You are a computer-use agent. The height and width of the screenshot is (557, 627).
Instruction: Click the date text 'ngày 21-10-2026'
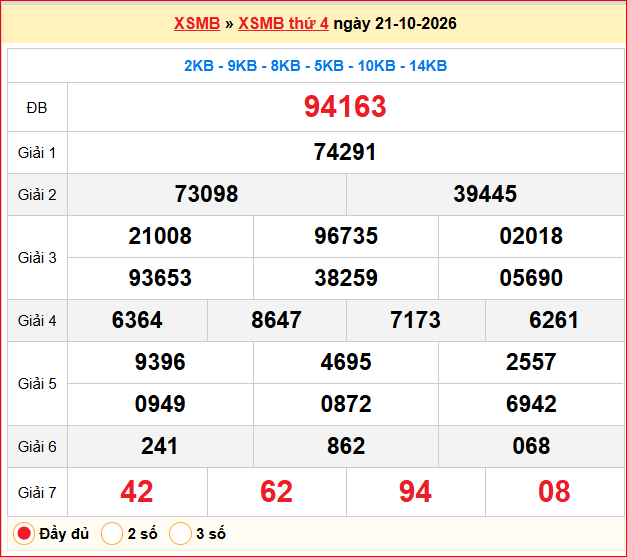click(x=395, y=24)
